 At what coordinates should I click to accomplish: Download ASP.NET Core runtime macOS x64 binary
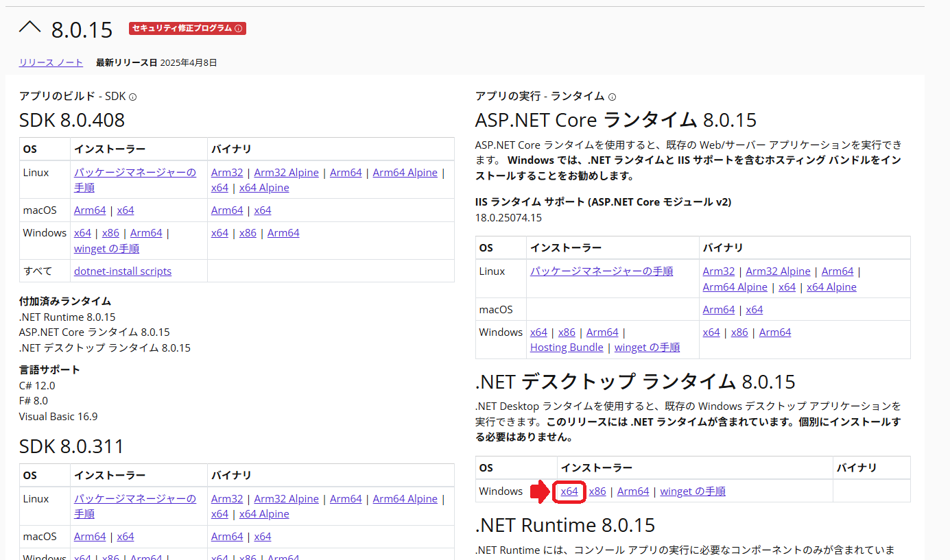755,310
